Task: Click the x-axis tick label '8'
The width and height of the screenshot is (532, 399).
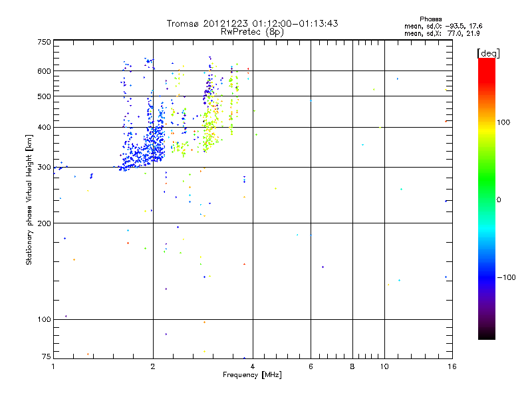Action: point(352,366)
